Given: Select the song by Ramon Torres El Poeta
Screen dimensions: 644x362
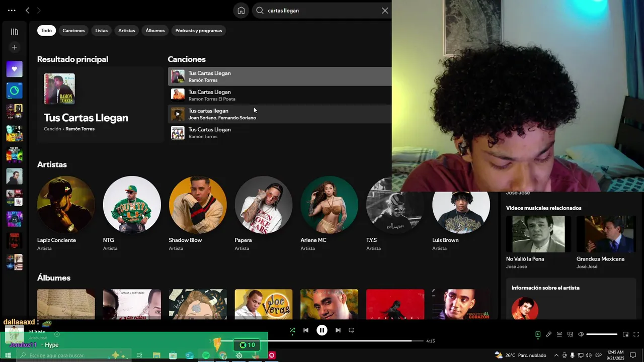Looking at the screenshot, I should pyautogui.click(x=279, y=95).
